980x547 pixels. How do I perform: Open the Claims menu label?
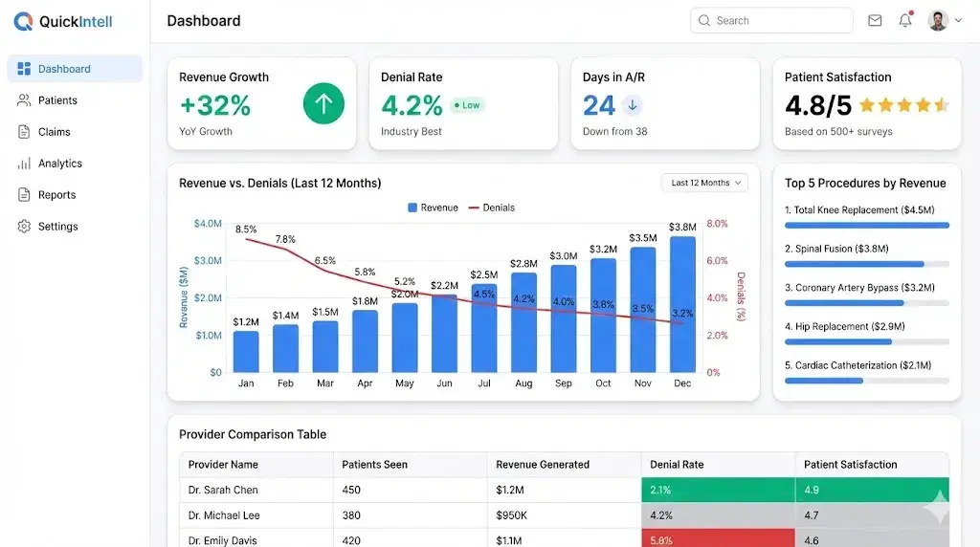click(55, 132)
